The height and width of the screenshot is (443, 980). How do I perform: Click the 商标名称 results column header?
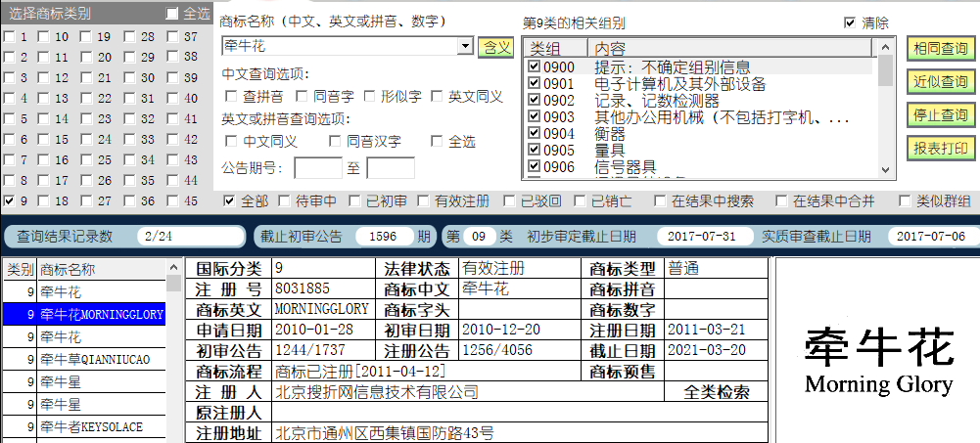coord(101,270)
